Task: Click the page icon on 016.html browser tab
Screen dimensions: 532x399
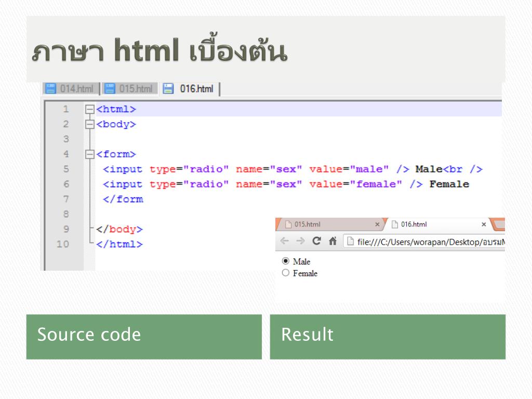Action: [x=395, y=224]
